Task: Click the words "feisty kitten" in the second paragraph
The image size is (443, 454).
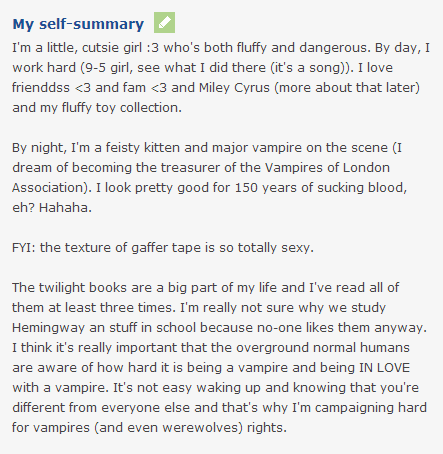Action: click(143, 148)
